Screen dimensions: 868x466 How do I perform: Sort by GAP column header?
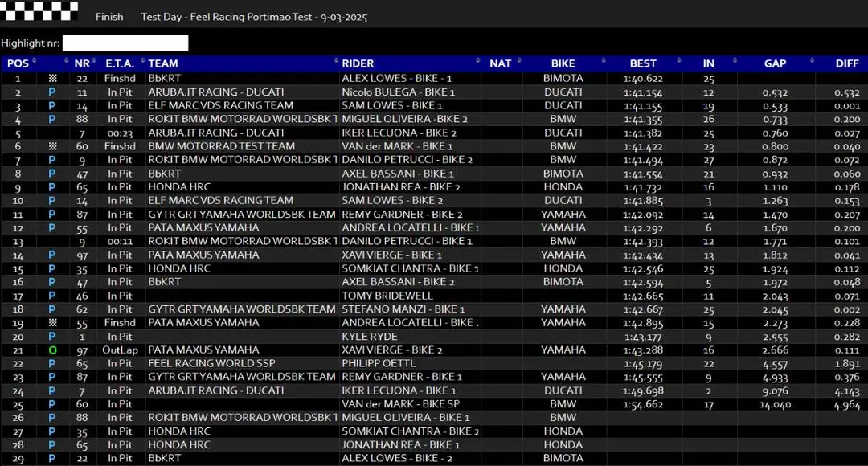(775, 63)
